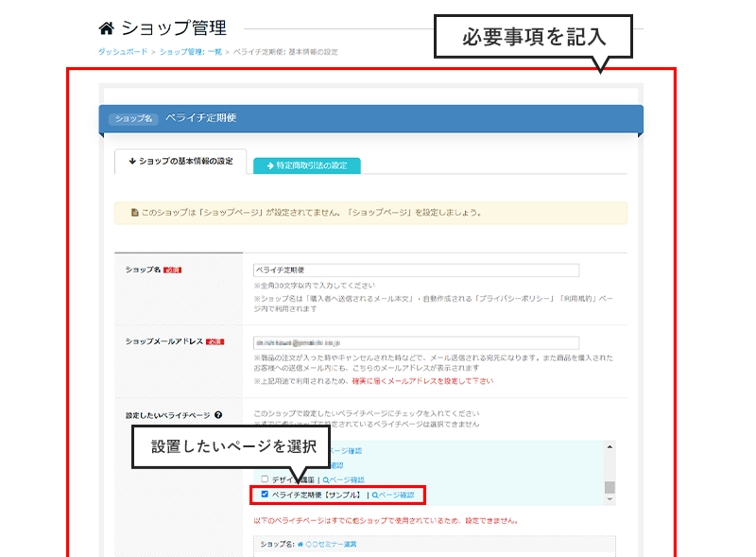756x557 pixels.
Task: Click the down arrow icon on ショップの基本情報の設定 tab
Action: pos(131,162)
